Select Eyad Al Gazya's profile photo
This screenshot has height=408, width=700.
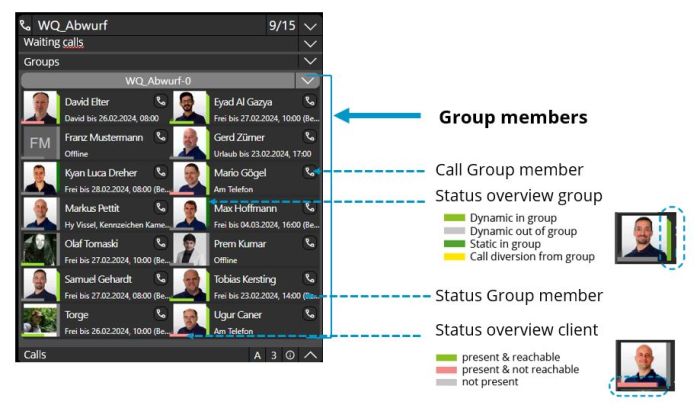(190, 108)
